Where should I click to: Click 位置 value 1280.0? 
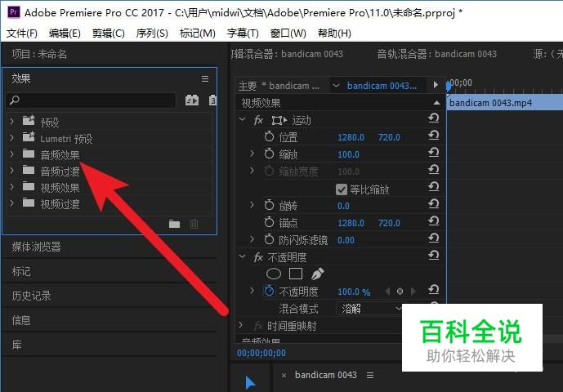click(x=351, y=137)
